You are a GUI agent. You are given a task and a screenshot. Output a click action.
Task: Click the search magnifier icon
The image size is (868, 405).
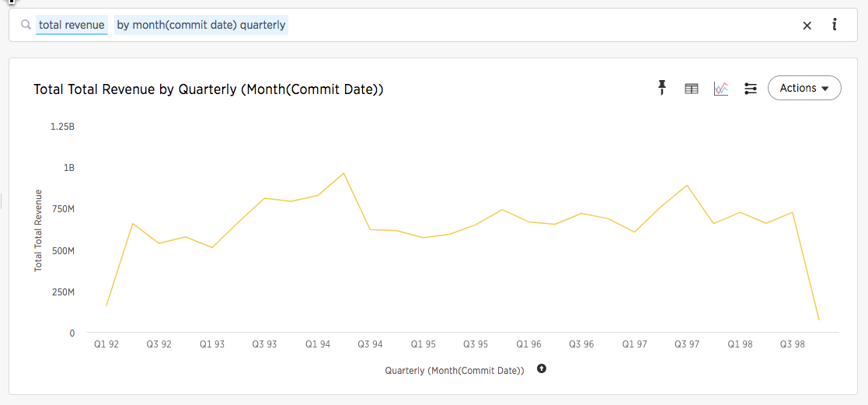(26, 25)
